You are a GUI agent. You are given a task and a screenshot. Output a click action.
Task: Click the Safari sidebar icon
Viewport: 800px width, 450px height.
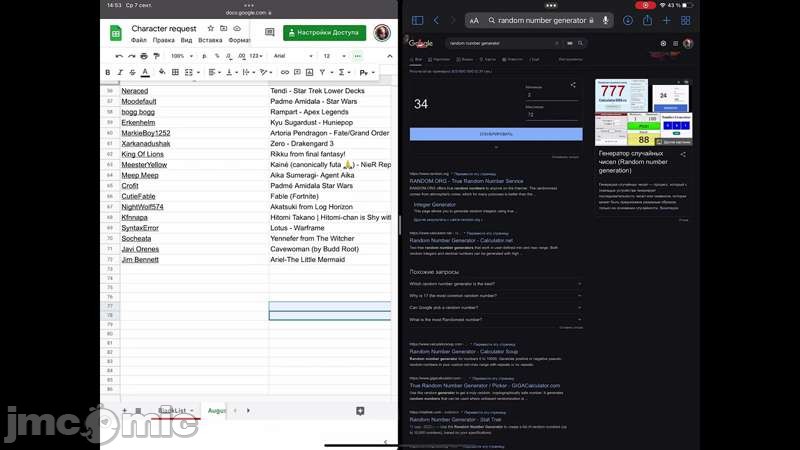click(417, 20)
